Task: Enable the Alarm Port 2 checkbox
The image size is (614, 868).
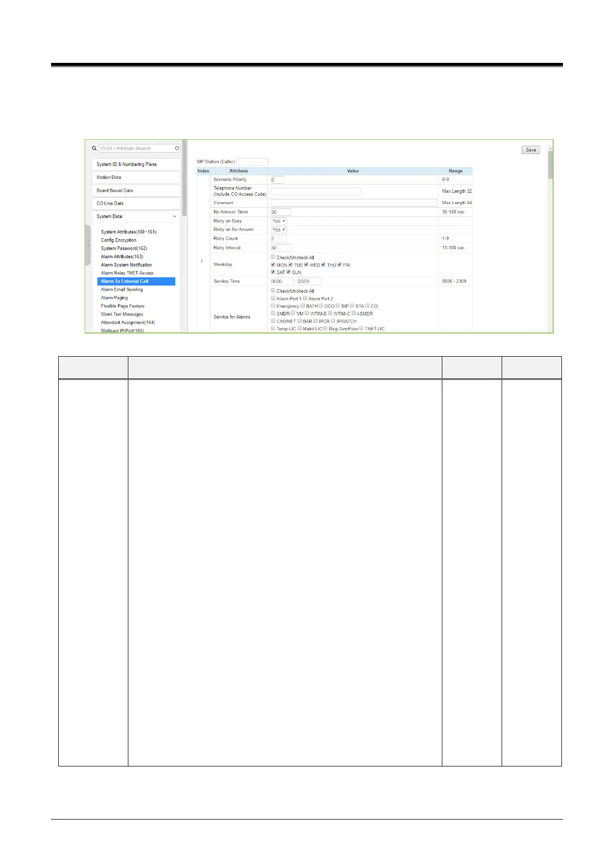Action: (305, 298)
